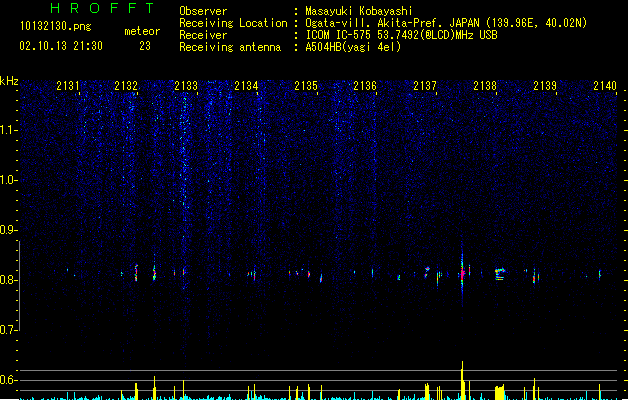629x400 pixels.
Task: Click time marker 2134
Action: [246, 86]
